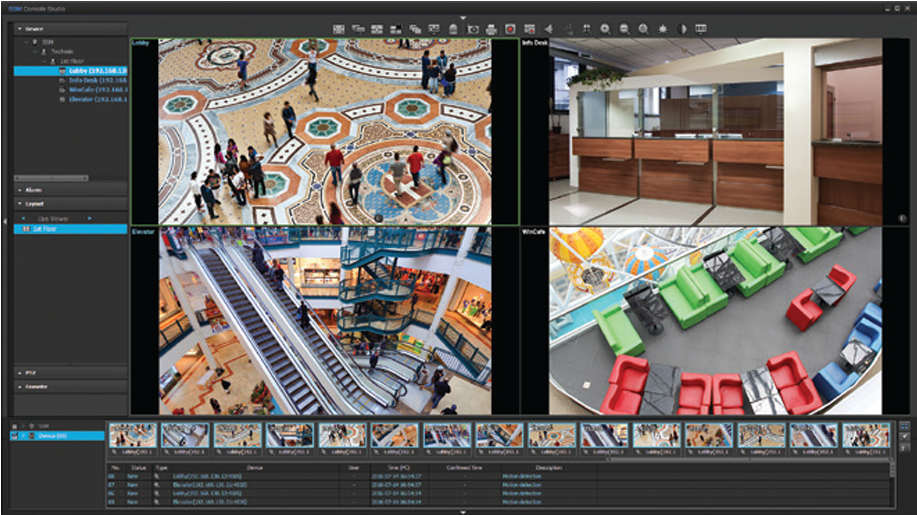The height and width of the screenshot is (515, 917).
Task: Click the speaker audio icon in the toolbar
Action: (x=548, y=29)
